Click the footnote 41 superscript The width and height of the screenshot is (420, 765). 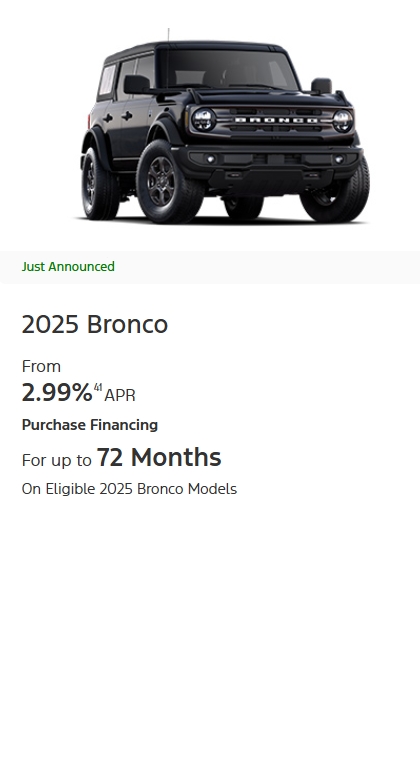click(98, 388)
